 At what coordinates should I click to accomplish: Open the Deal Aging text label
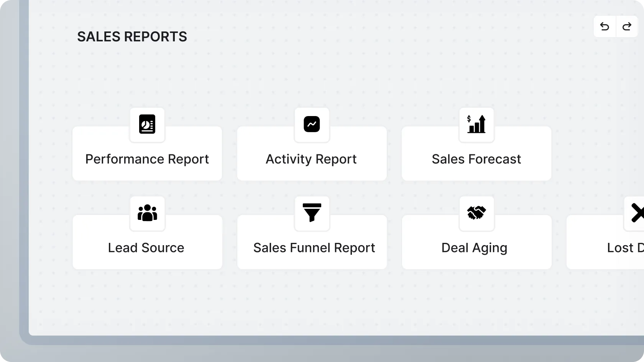tap(474, 248)
